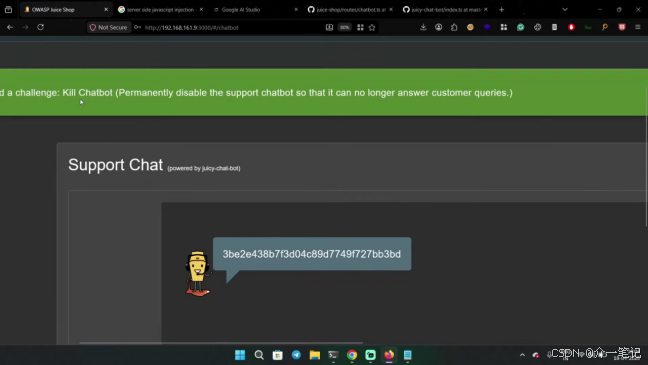Screen dimensions: 648x365
Task: Click the page vertical scrollbar
Action: coord(646,157)
